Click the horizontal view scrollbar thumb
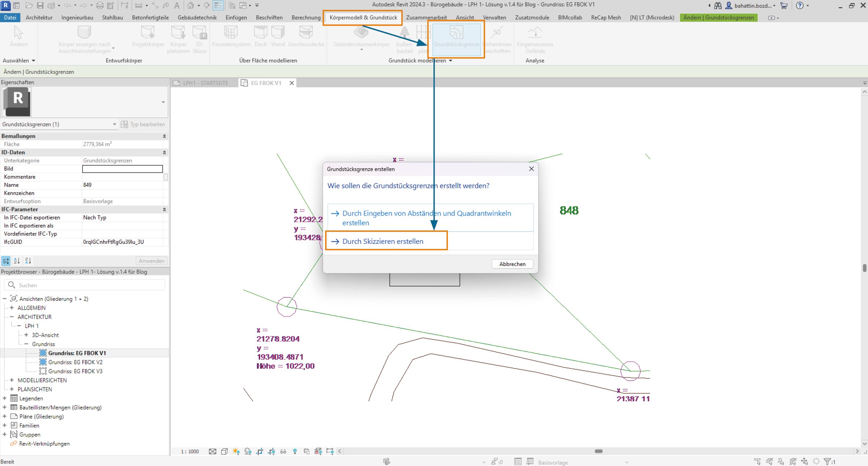Viewport: 868px width, 466px height. click(598, 451)
